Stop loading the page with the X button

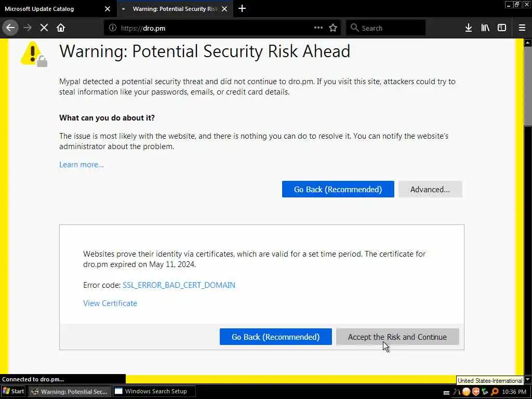pos(44,28)
